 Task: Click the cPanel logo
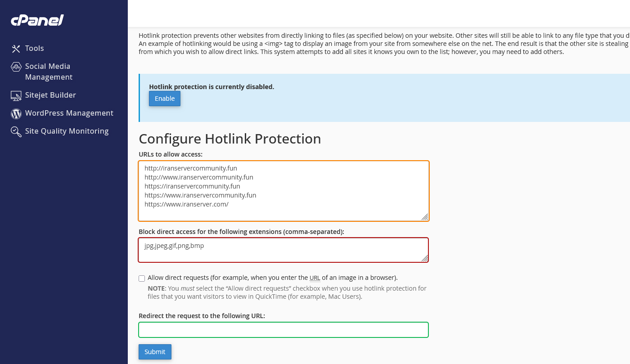tap(37, 20)
